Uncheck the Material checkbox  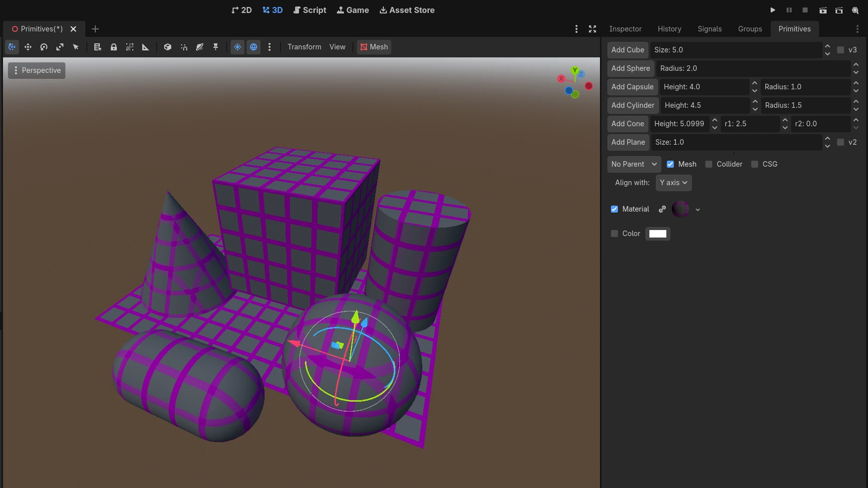click(x=614, y=209)
